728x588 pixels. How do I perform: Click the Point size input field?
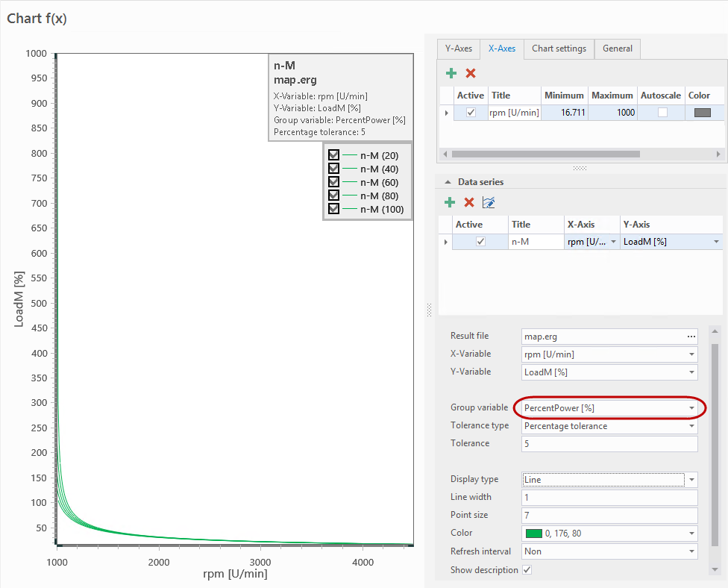(x=609, y=515)
